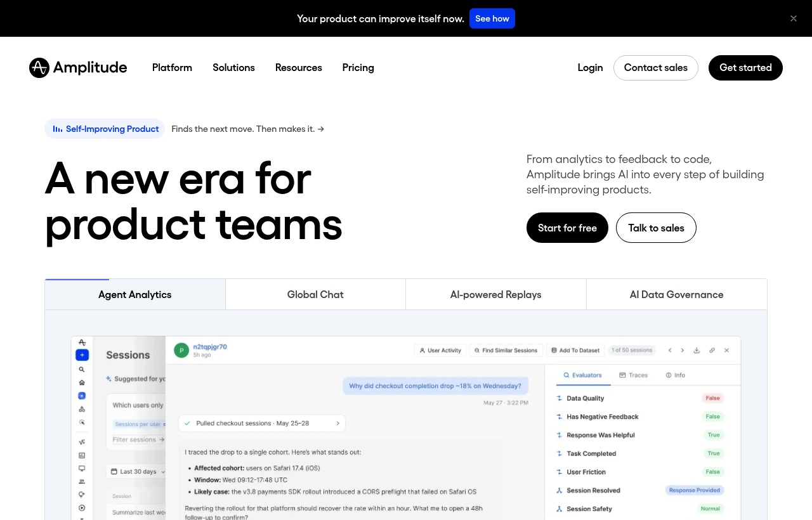Click the Get started button
This screenshot has width=812, height=520.
coord(745,68)
